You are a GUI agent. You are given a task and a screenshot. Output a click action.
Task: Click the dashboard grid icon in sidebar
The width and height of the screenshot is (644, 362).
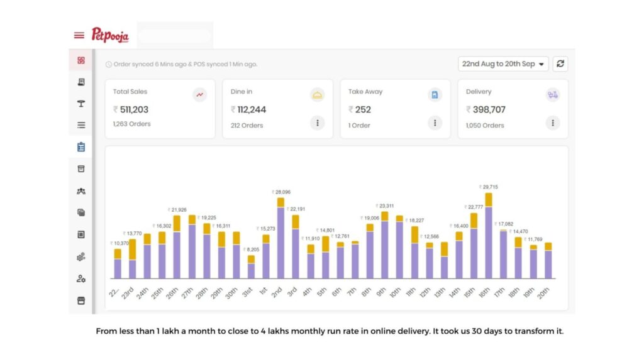click(x=81, y=60)
